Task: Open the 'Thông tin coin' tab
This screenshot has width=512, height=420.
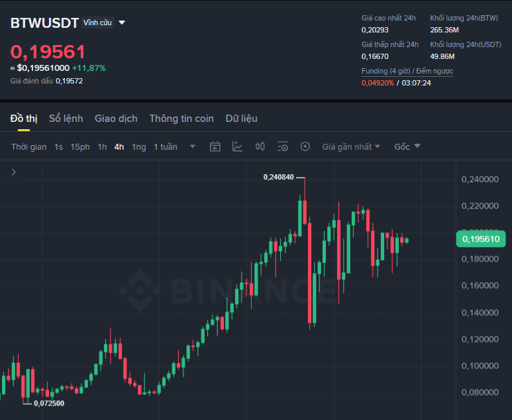Action: click(x=181, y=119)
